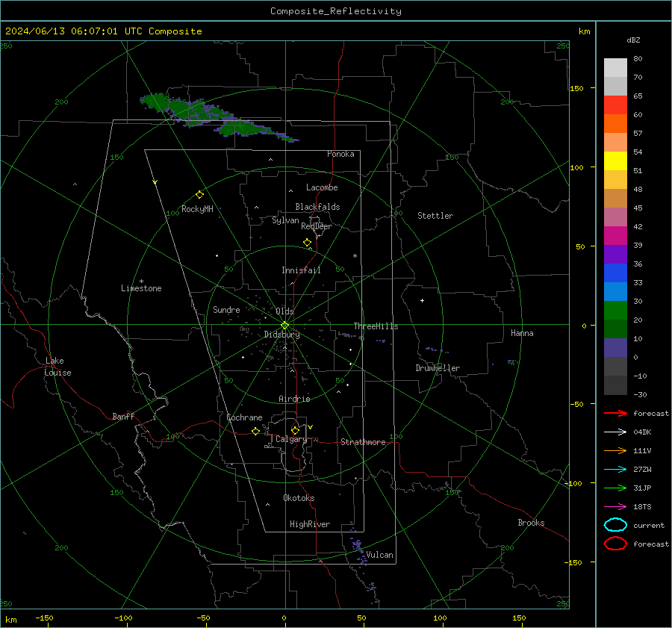Click the asterisk marker above Limestone
Screen dimensions: 672x628
tap(141, 282)
